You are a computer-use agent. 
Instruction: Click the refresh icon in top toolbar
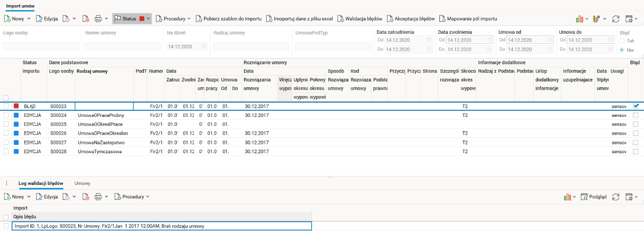click(x=616, y=19)
